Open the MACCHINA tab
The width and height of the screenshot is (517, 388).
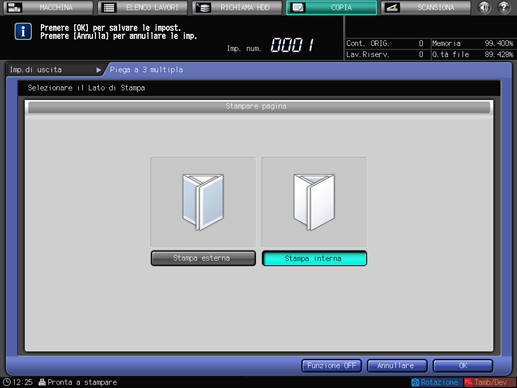(48, 7)
